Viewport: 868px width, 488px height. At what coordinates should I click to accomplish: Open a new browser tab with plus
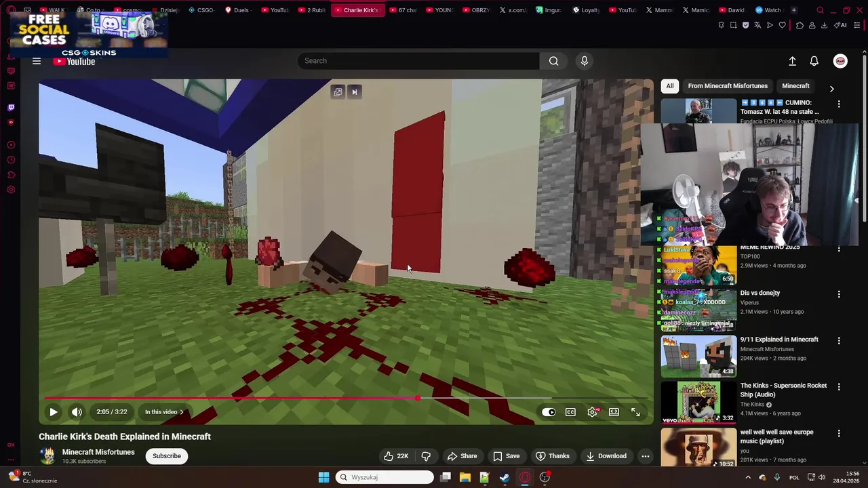(x=794, y=10)
